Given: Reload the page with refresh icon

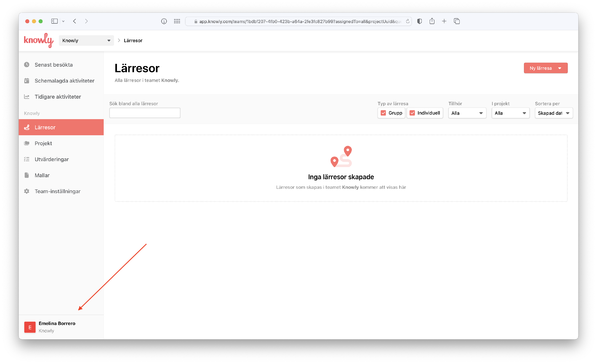Looking at the screenshot, I should pos(408,21).
